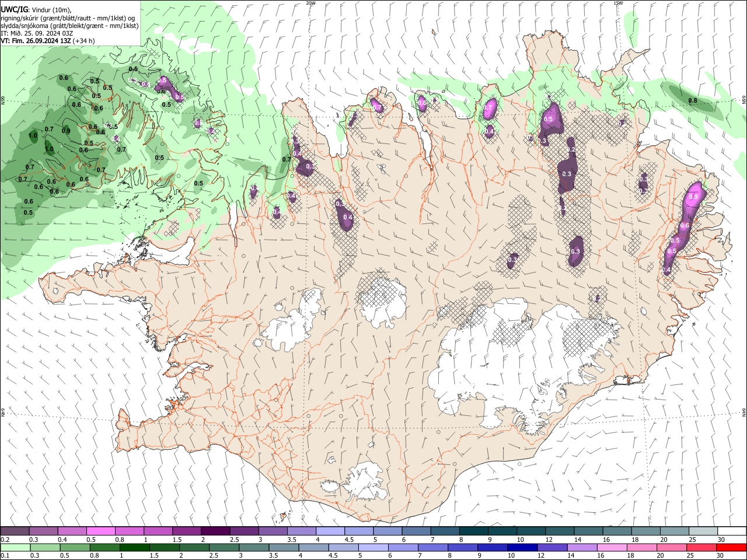Click bottom scale blue swatch between 8 and 9
The width and height of the screenshot is (747, 560).
coord(462,548)
